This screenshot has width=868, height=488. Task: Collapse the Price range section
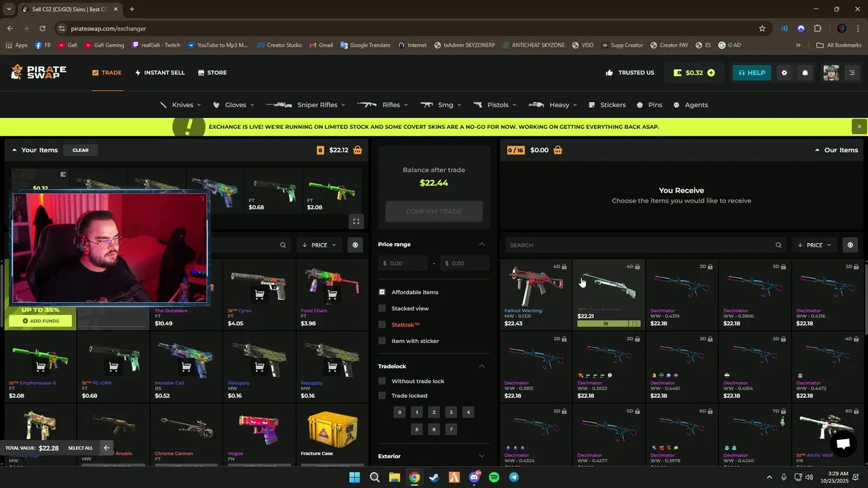click(x=482, y=244)
